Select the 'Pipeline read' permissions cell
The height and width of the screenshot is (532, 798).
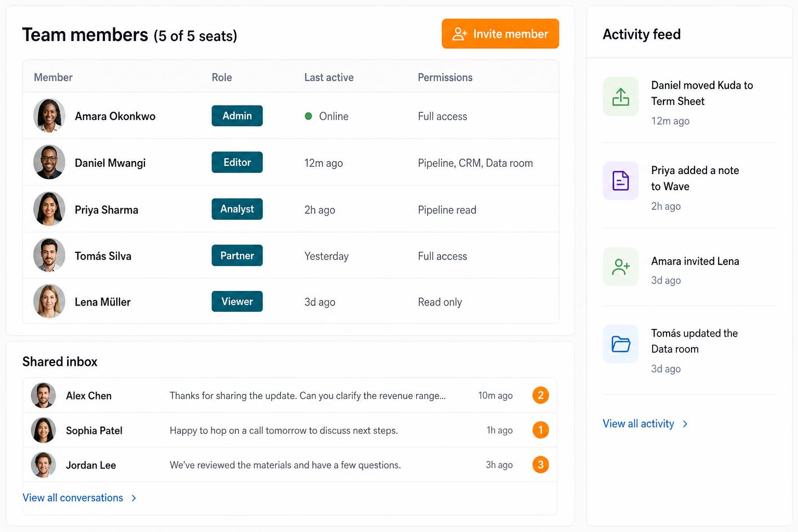click(447, 210)
